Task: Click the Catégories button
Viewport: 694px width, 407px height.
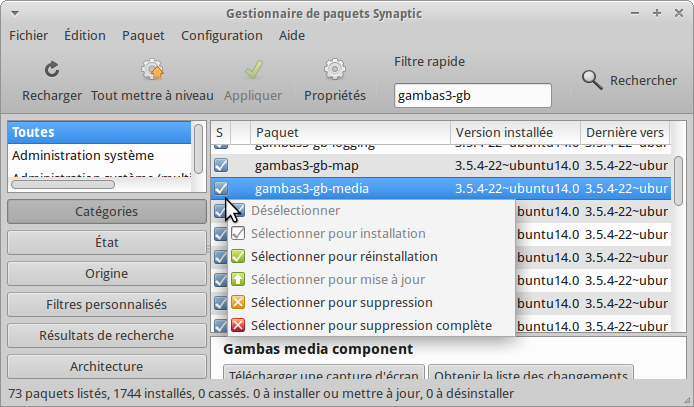Action: coord(107,211)
